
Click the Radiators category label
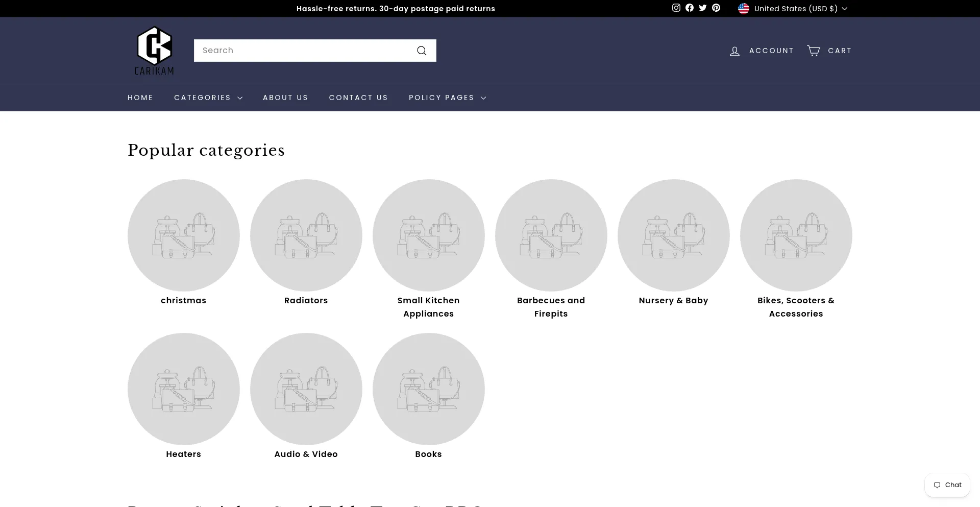pos(306,300)
